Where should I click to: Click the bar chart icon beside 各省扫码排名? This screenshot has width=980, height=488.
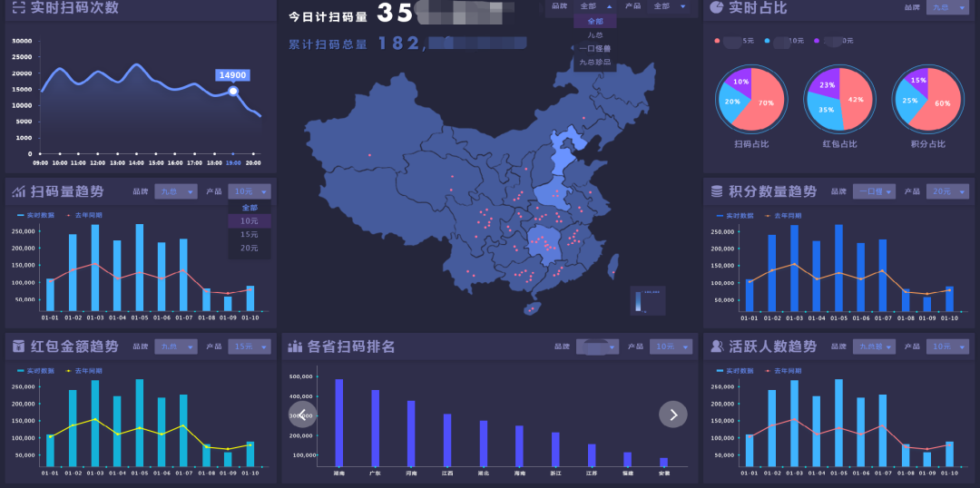pos(295,346)
